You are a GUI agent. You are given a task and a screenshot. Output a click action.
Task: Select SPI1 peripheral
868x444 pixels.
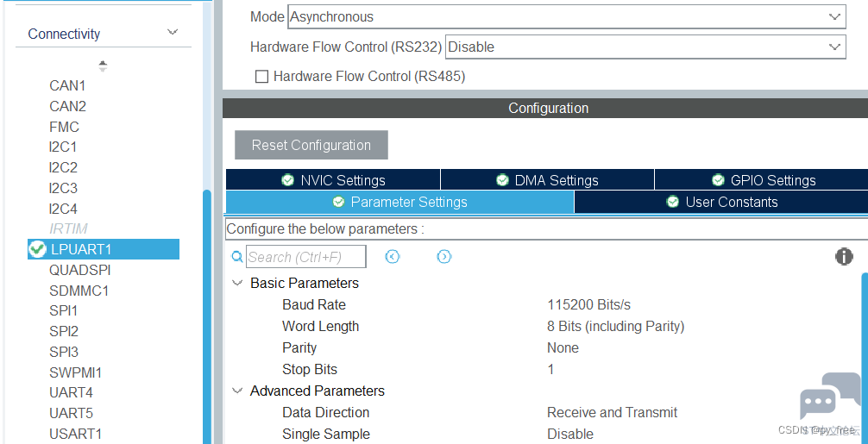(63, 310)
